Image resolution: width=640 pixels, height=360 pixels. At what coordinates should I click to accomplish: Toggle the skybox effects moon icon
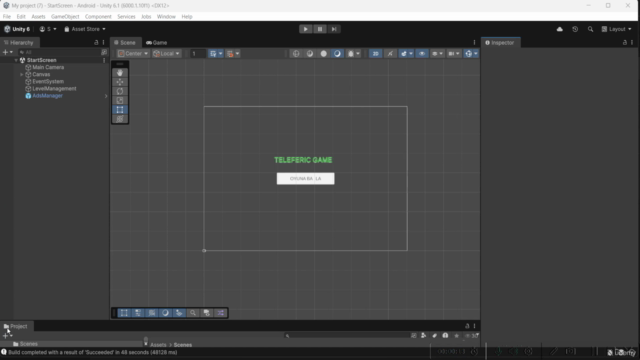tap(337, 53)
